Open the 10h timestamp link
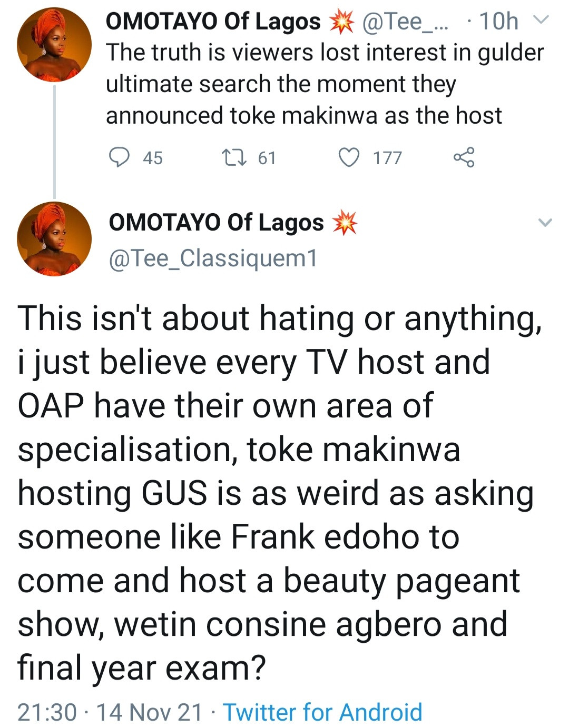 pos(498,22)
